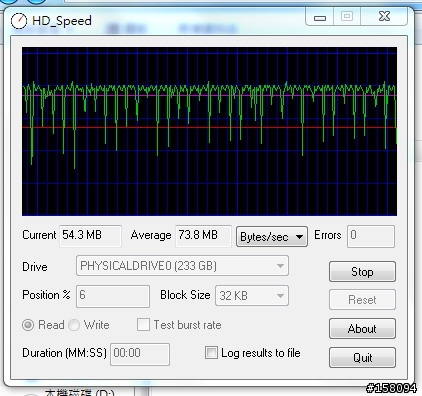Open the Bytes/sec units dropdown
The width and height of the screenshot is (422, 396).
[x=272, y=237]
